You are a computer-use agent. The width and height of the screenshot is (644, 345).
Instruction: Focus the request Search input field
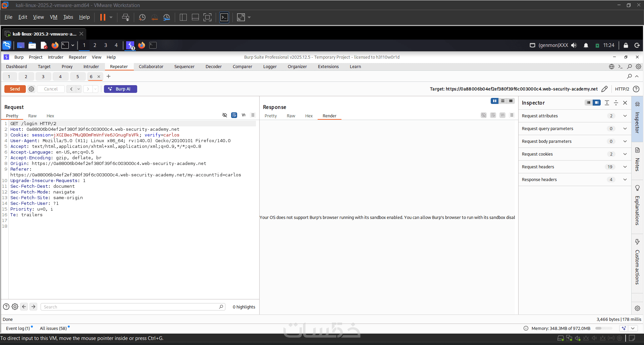pos(133,307)
